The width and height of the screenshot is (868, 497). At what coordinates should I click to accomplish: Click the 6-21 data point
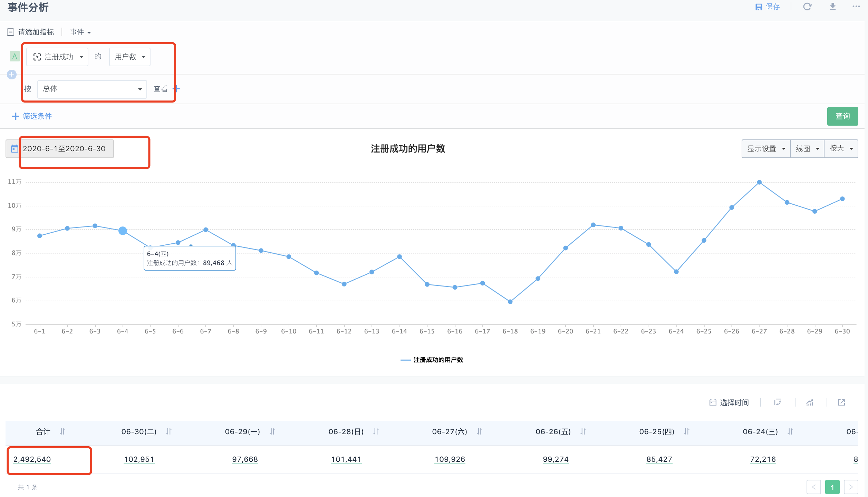[593, 225]
